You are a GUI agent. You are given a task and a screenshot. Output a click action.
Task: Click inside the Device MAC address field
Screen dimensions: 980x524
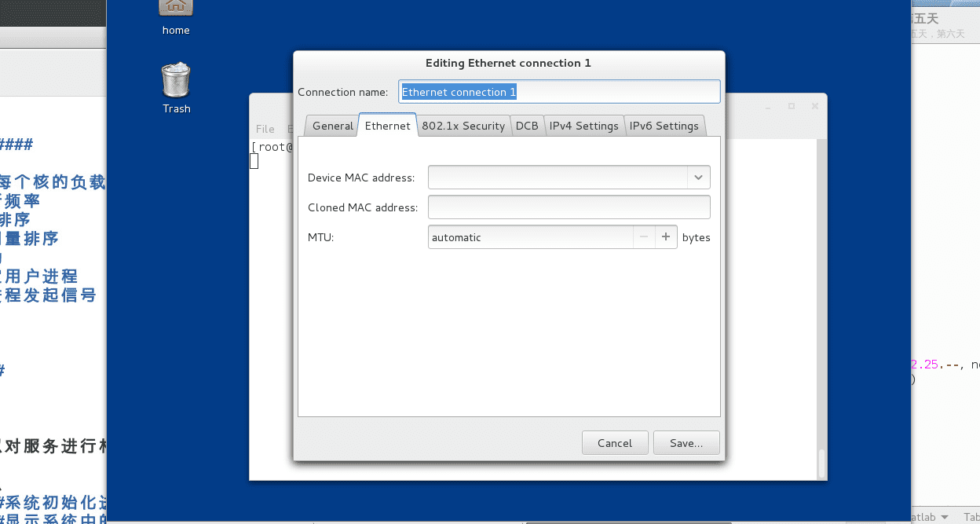pos(558,178)
